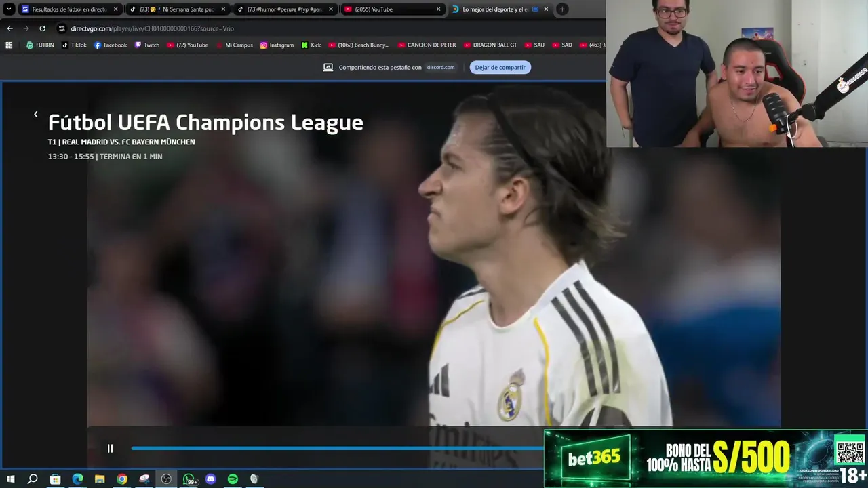The image size is (868, 488).
Task: Open Kick bookmark
Action: (x=311, y=45)
